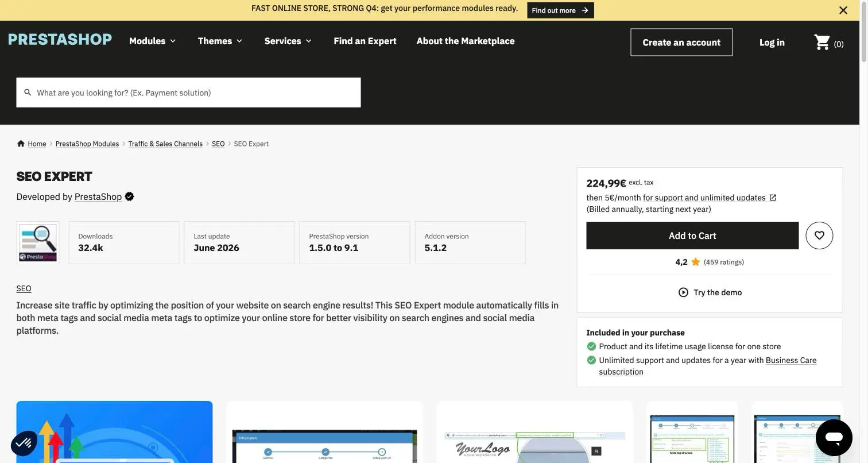
Task: Click Add to Cart button
Action: pyautogui.click(x=692, y=236)
